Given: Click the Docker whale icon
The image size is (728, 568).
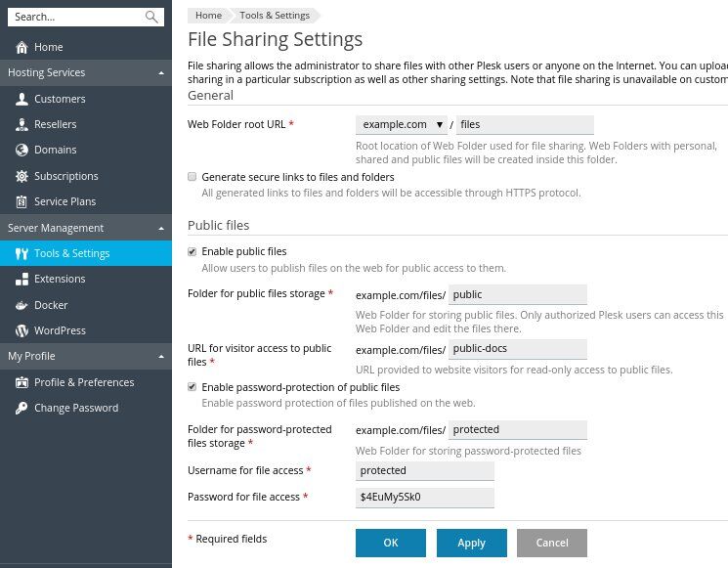Looking at the screenshot, I should [x=21, y=305].
